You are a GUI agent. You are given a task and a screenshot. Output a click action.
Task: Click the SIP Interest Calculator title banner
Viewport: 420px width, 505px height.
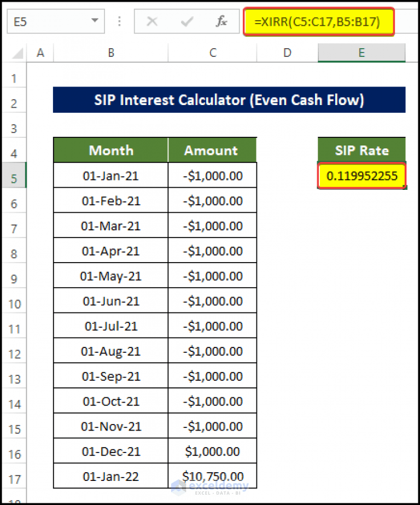229,100
